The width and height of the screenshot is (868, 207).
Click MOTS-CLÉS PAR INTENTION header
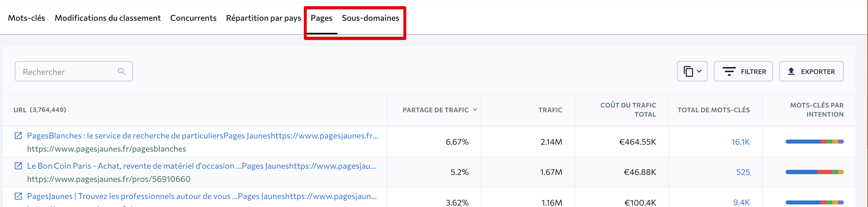tap(817, 110)
